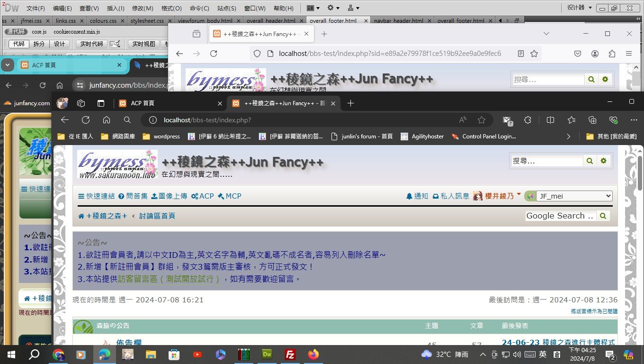Open the 快速連結 quick links dropdown
The image size is (644, 364).
96,196
